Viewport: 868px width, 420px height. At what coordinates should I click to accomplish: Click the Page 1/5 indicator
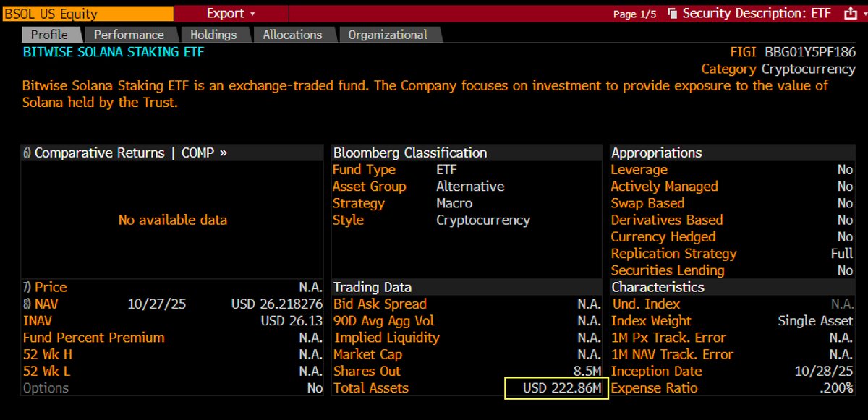pos(634,13)
